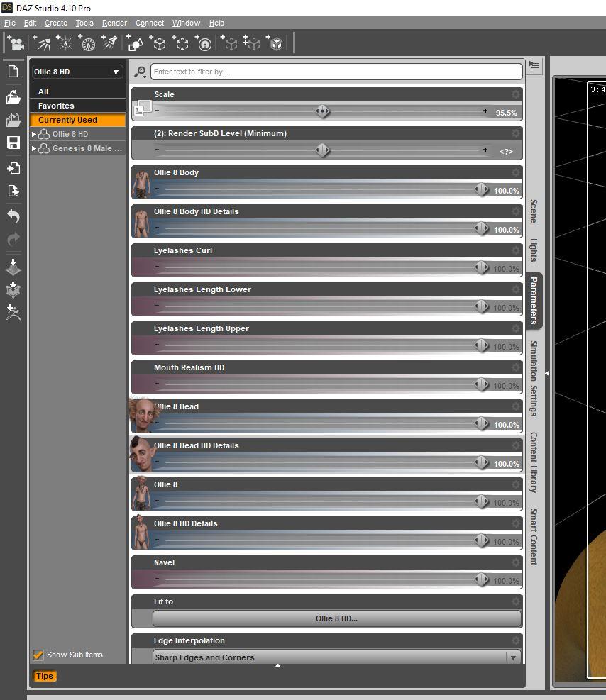Select the Favorites filter category
Image resolution: width=606 pixels, height=700 pixels.
click(78, 106)
